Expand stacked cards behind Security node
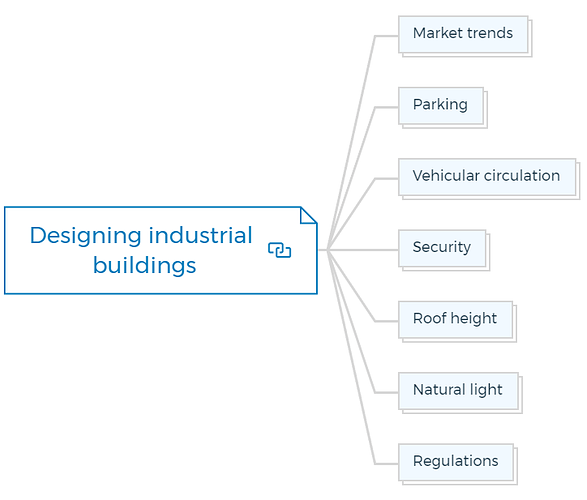Screen dimensions: 587x500 [x=488, y=269]
